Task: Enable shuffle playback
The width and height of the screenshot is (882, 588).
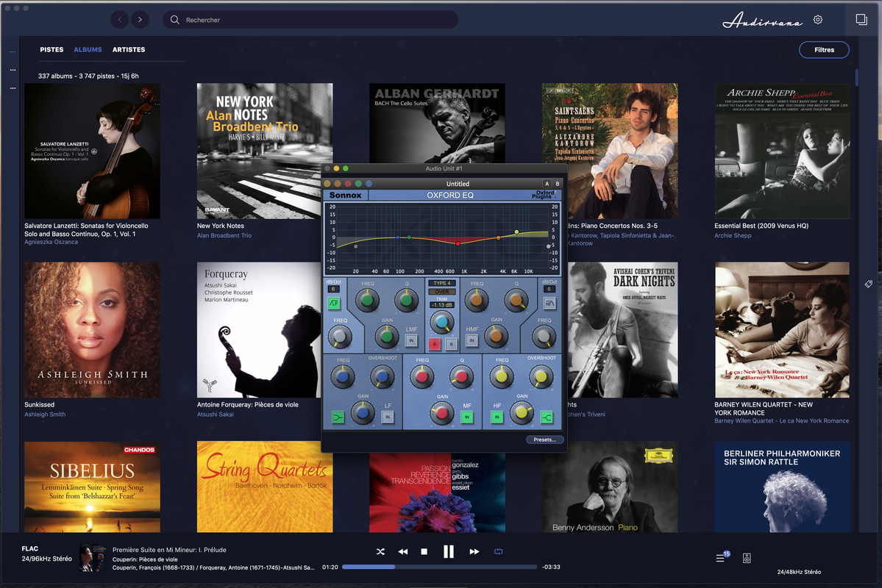Action: [380, 551]
